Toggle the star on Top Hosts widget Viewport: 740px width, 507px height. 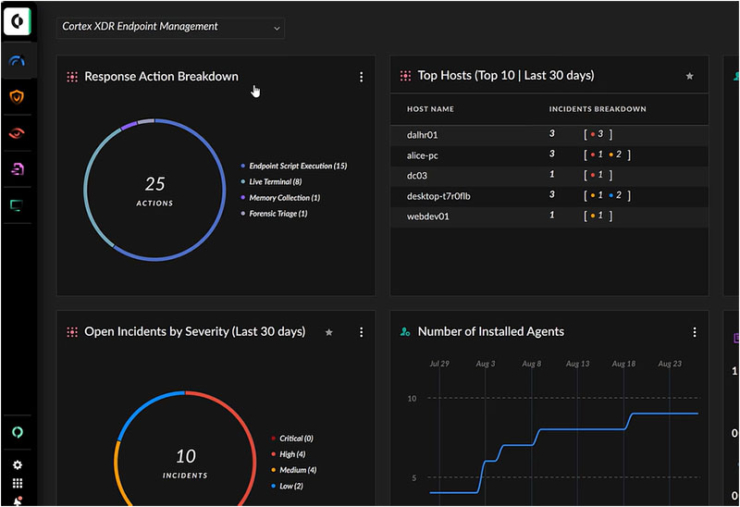coord(689,76)
